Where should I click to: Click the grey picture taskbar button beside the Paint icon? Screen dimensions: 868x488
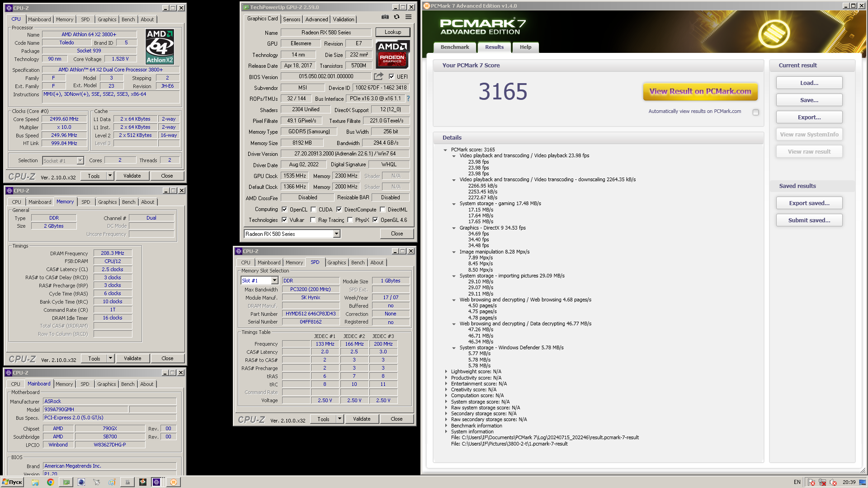[127, 482]
